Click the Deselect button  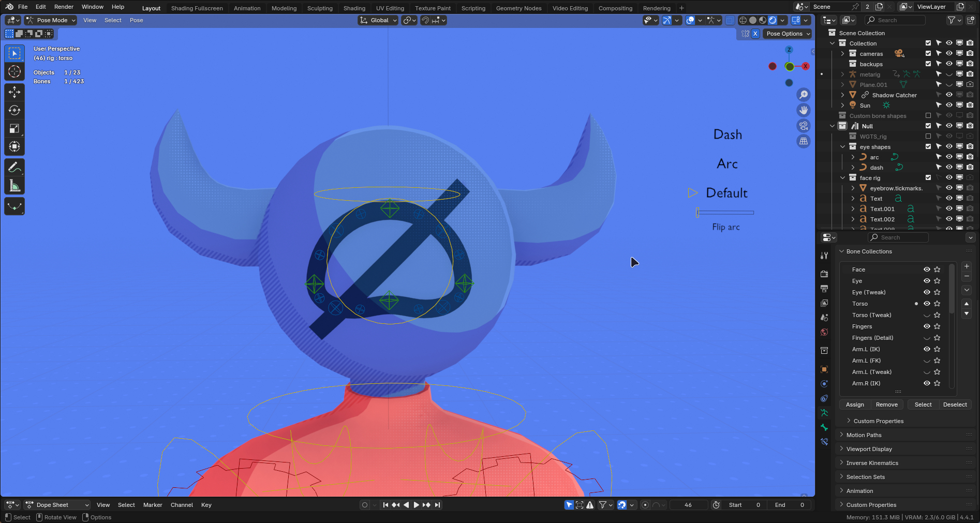pos(955,405)
